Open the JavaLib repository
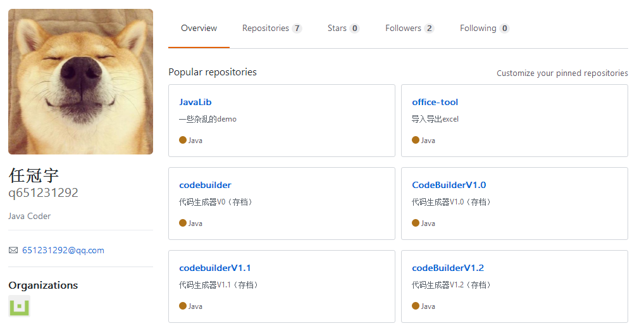Image resolution: width=644 pixels, height=333 pixels. coord(195,103)
